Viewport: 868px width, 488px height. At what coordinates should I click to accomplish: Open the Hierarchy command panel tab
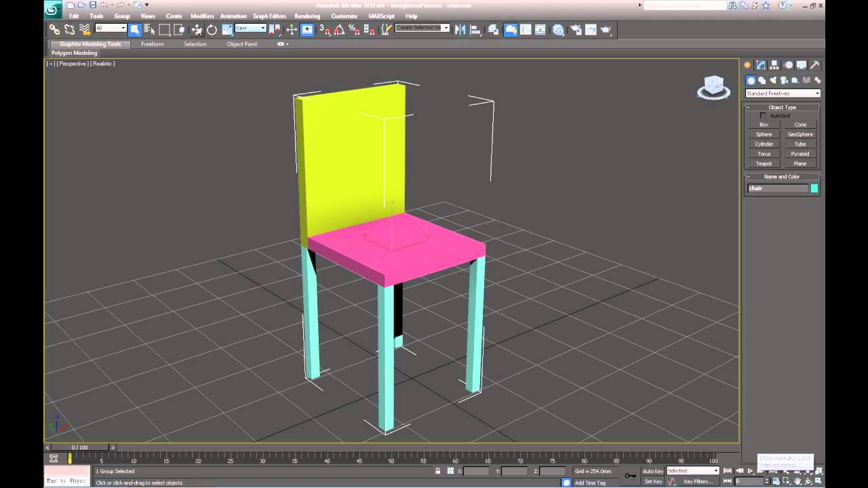[774, 65]
